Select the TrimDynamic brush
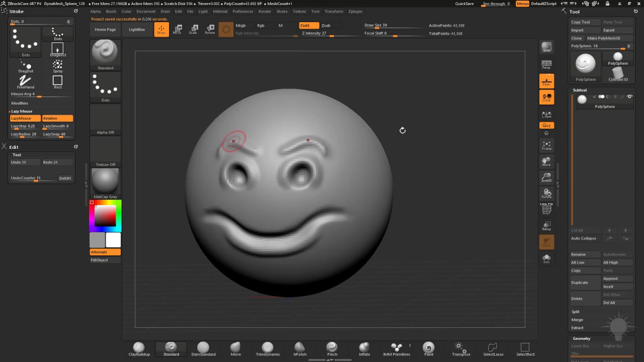 [268, 349]
